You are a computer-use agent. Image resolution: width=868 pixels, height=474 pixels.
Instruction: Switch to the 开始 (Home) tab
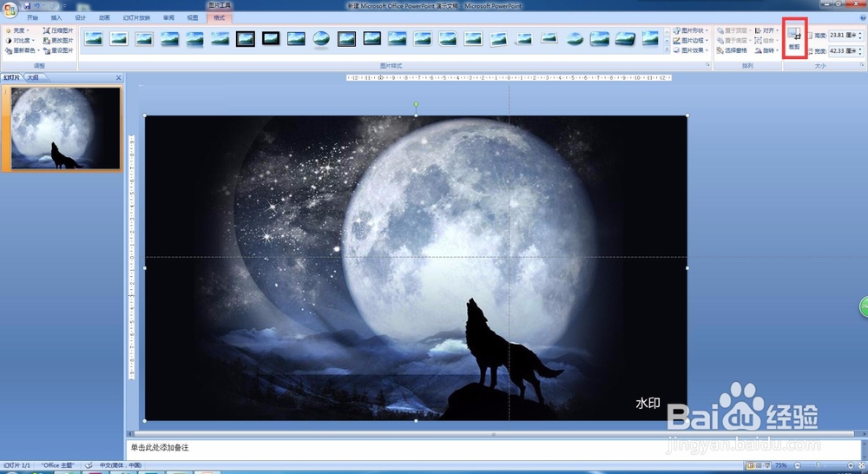[33, 17]
